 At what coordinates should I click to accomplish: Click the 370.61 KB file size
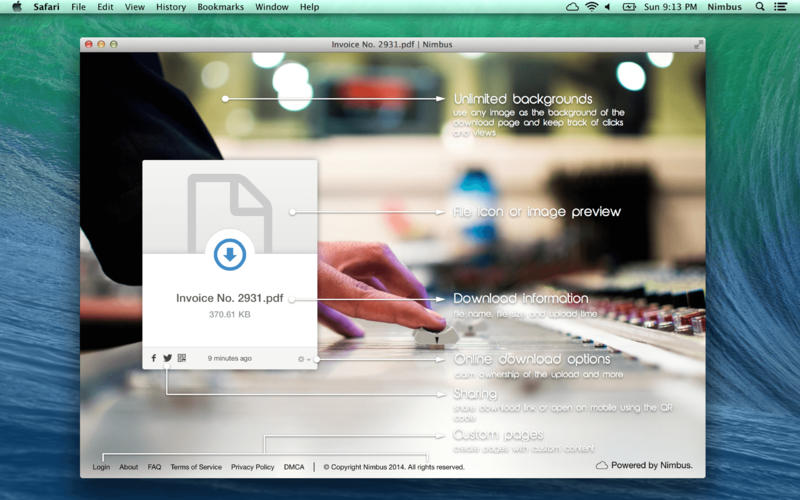pos(230,314)
